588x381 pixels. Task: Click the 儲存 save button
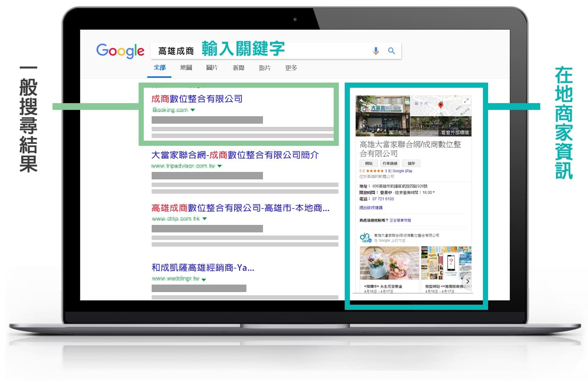pyautogui.click(x=411, y=163)
